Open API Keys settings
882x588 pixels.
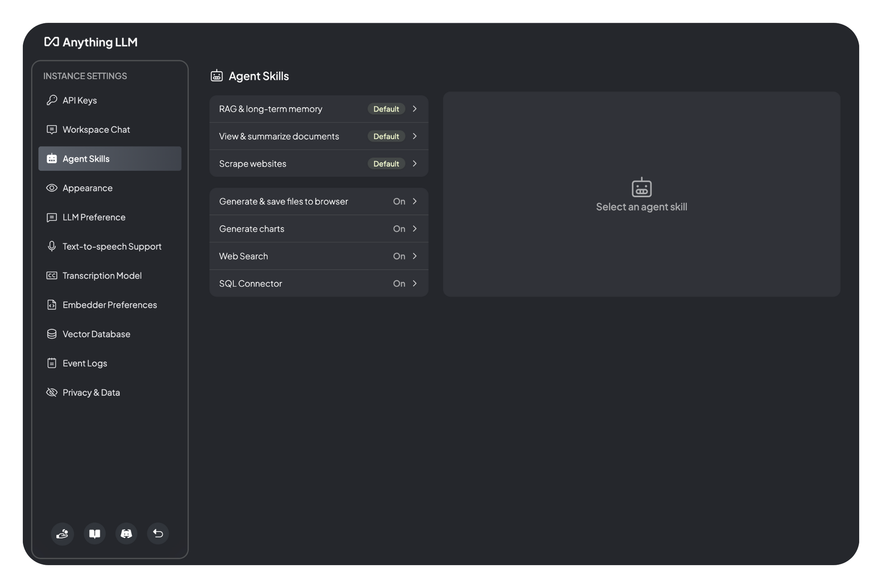[x=110, y=100]
